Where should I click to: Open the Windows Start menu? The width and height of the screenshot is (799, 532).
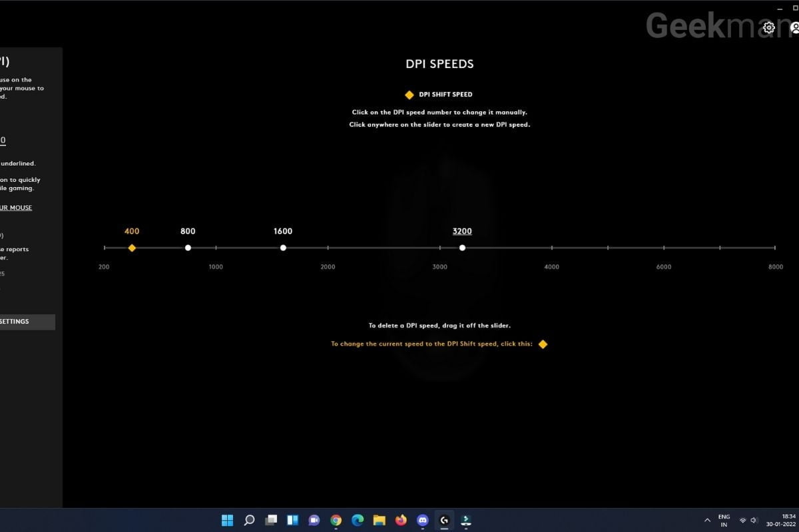(x=227, y=520)
